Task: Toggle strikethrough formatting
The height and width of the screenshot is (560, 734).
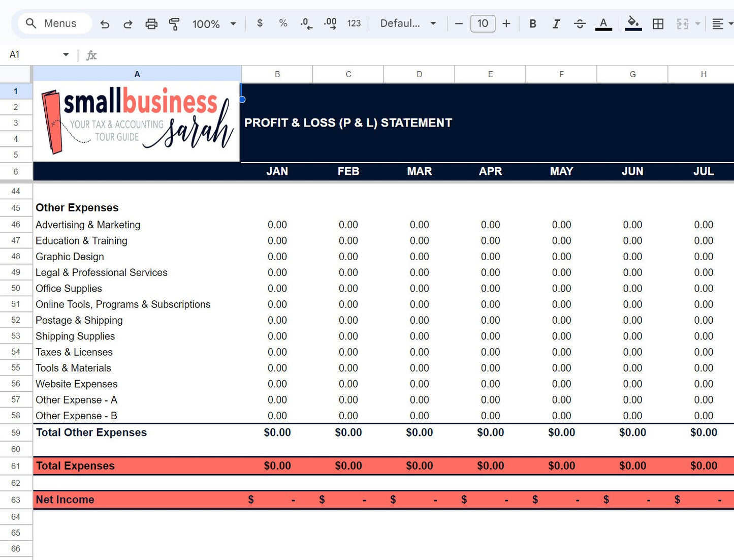Action: (580, 23)
